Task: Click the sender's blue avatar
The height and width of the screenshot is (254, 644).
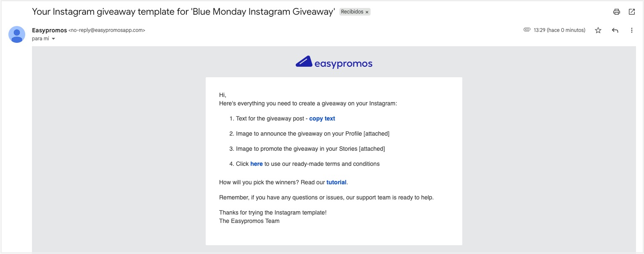Action: point(16,34)
